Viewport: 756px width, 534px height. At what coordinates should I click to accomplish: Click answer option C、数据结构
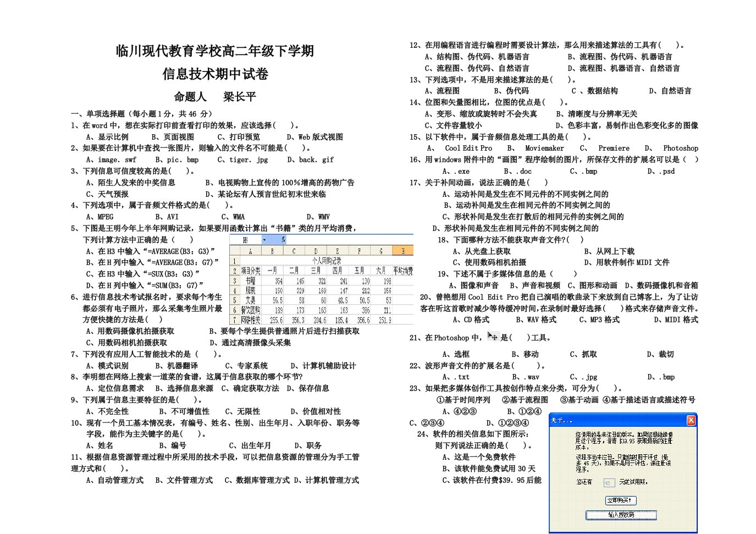point(594,91)
